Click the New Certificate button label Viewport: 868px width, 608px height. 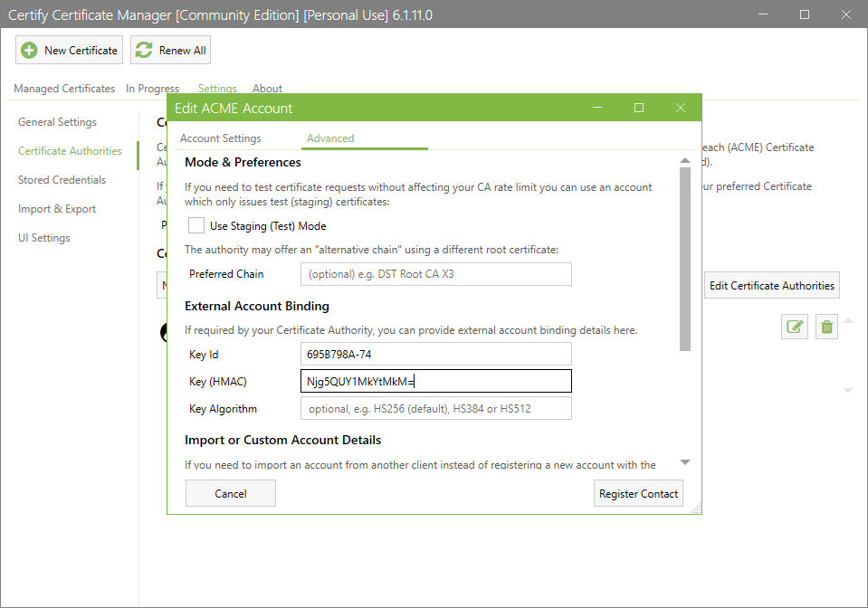(x=81, y=51)
